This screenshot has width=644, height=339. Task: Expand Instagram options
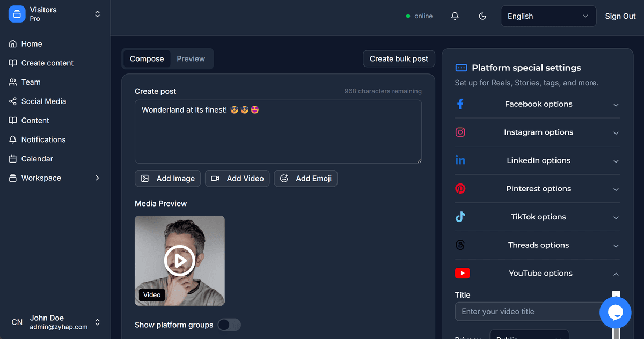click(538, 132)
